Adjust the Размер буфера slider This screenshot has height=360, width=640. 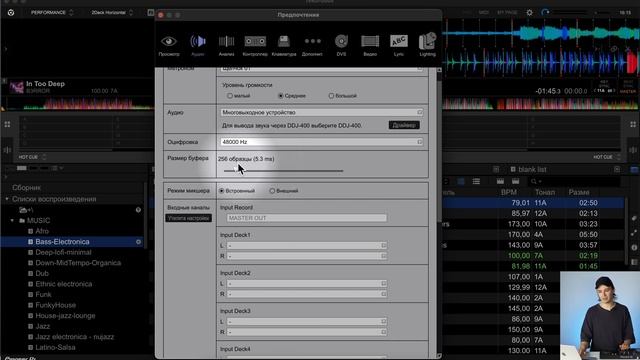[x=283, y=171]
